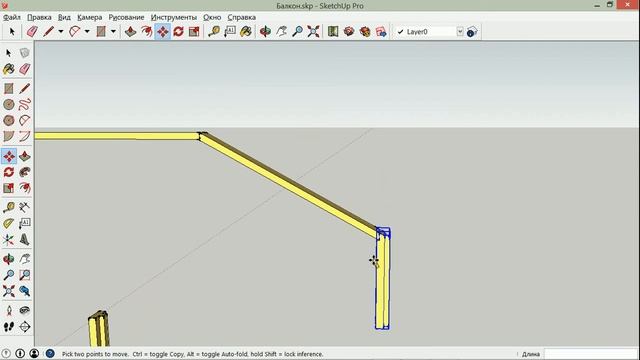Activate the Line pencil in left palette

click(x=24, y=89)
